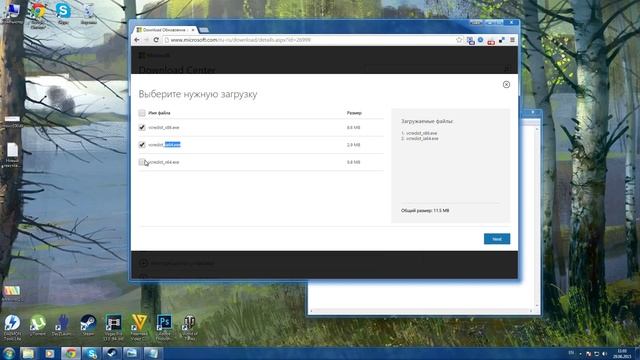Click the dark arrows extension icon in Chrome toolbar
The width and height of the screenshot is (640, 360).
tap(502, 40)
